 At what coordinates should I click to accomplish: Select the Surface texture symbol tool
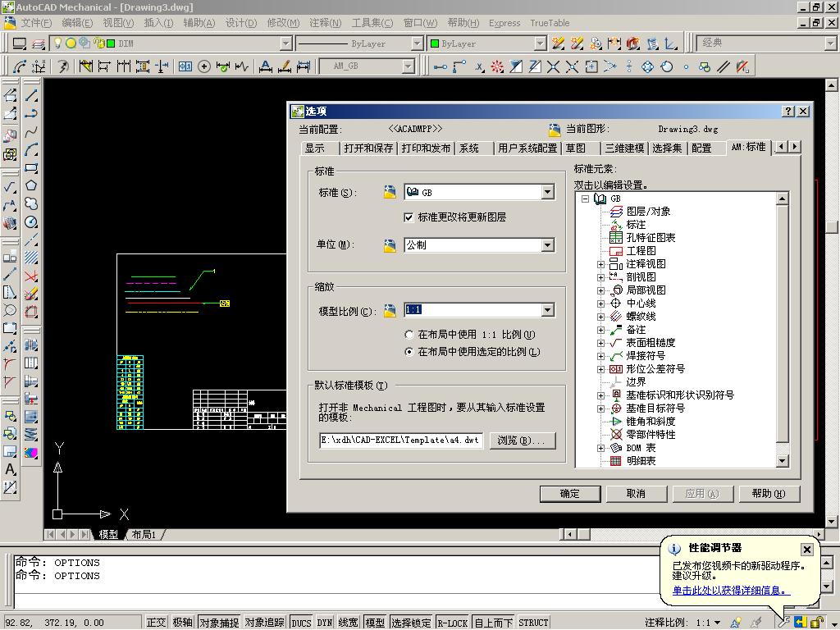tap(10, 187)
